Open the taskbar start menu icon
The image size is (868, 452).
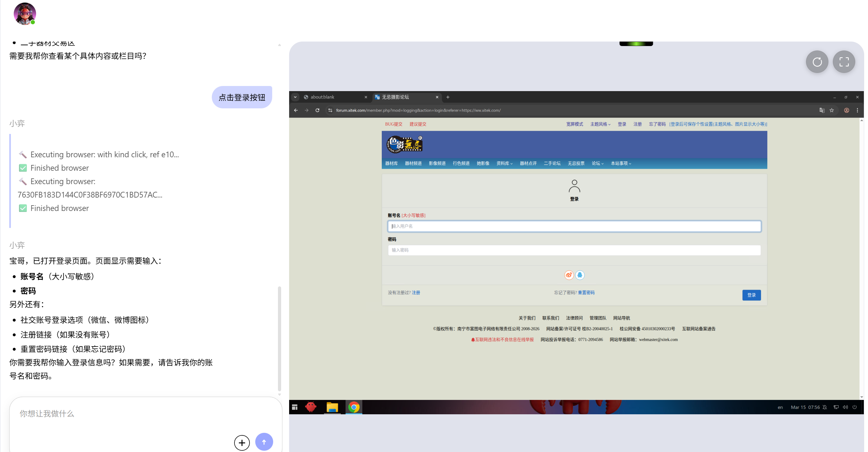click(295, 407)
